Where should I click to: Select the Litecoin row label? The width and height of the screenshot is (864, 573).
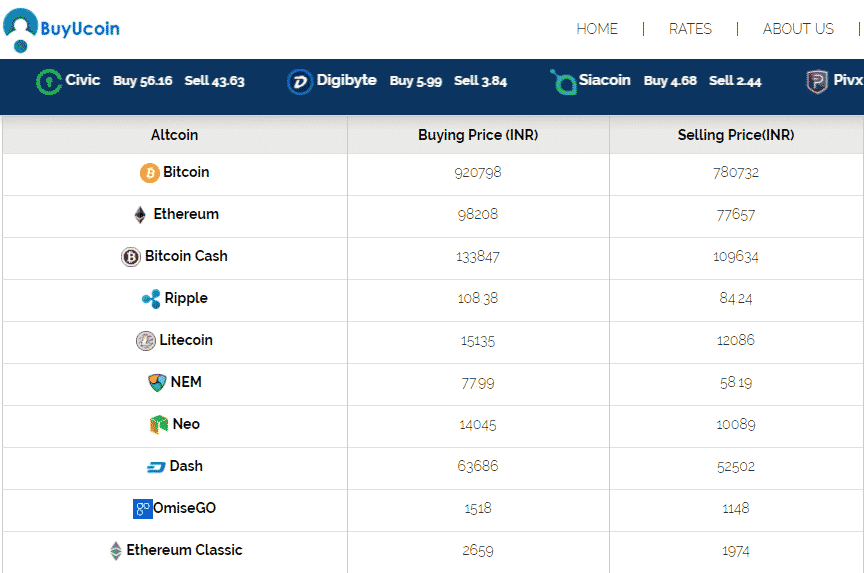click(186, 340)
